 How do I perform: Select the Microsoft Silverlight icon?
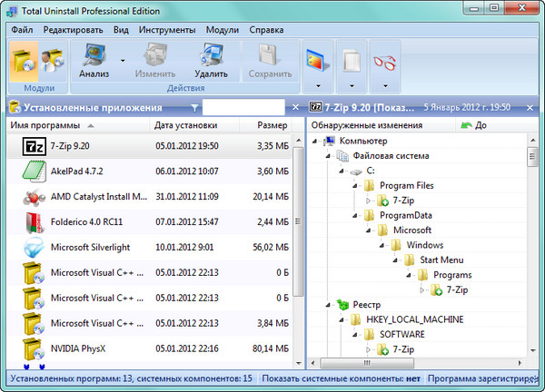34,247
